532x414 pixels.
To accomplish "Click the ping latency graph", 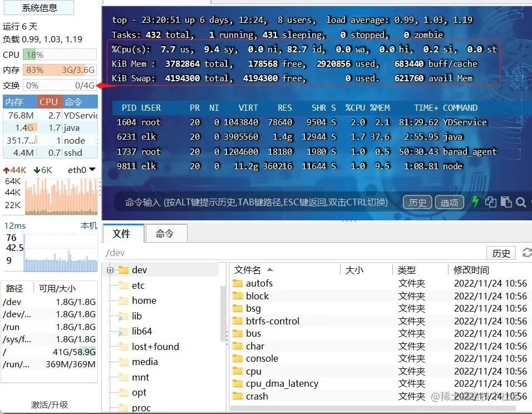I will (x=61, y=253).
